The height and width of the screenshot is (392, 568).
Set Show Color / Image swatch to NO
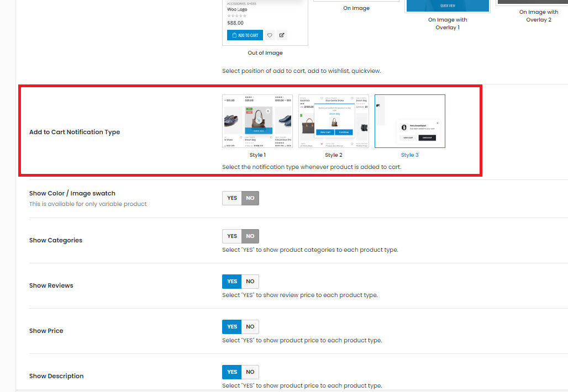click(250, 198)
